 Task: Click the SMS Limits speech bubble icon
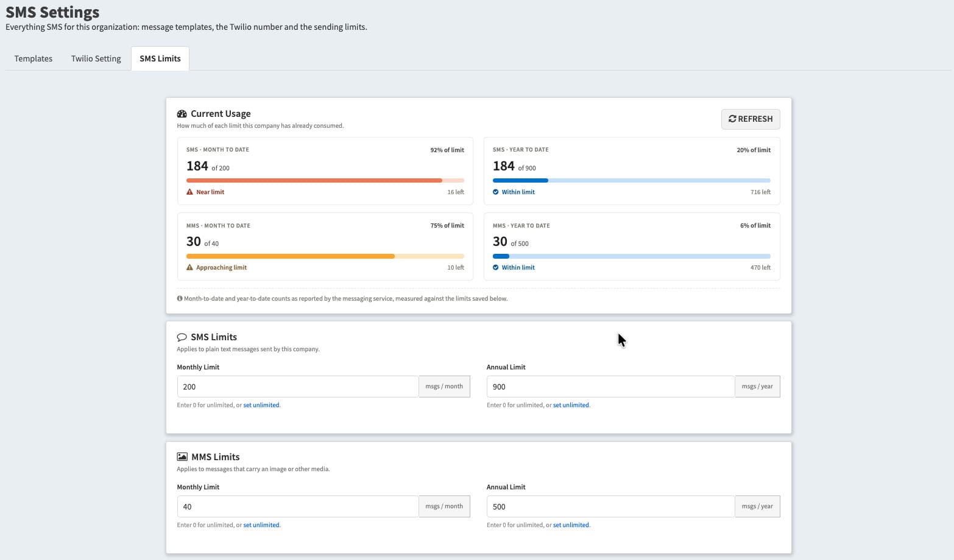pyautogui.click(x=182, y=337)
